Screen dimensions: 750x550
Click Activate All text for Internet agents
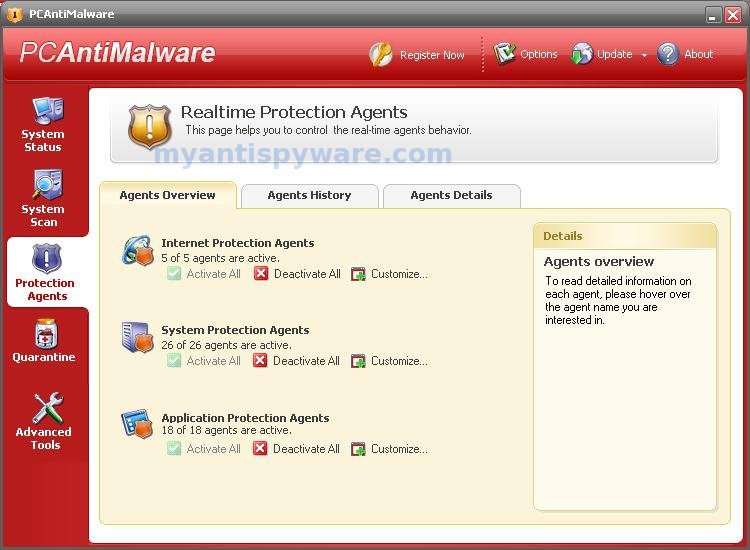coord(213,274)
